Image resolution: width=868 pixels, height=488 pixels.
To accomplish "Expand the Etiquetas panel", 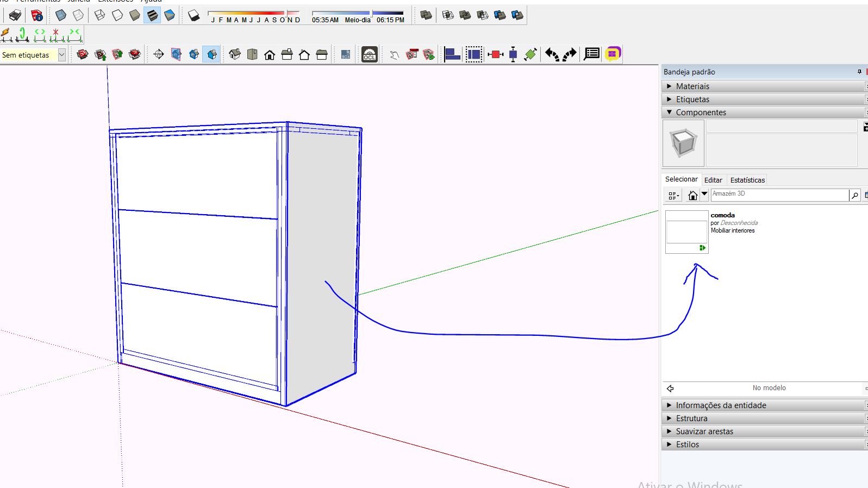I will [x=764, y=99].
